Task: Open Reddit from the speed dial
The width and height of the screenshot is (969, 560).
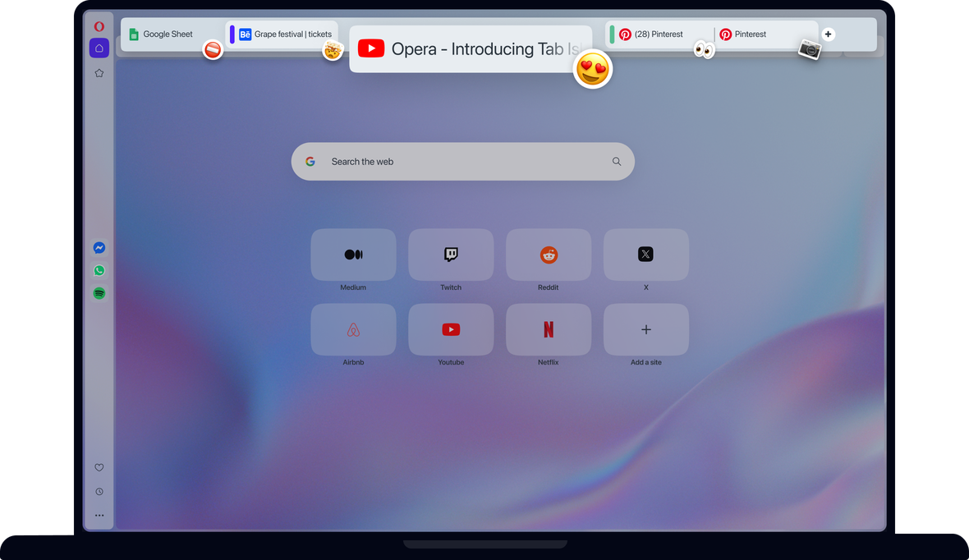Action: click(x=548, y=255)
